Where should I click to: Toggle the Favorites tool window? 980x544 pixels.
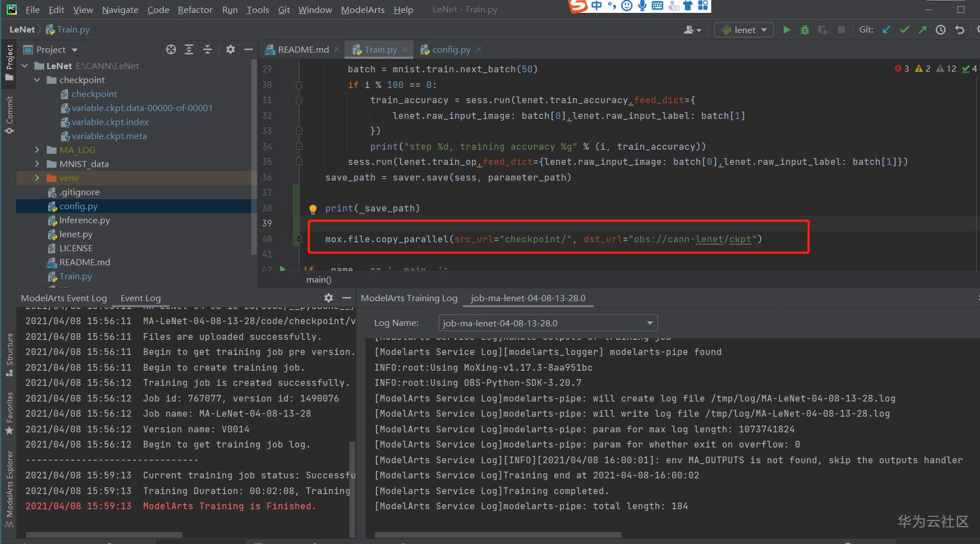(x=9, y=413)
